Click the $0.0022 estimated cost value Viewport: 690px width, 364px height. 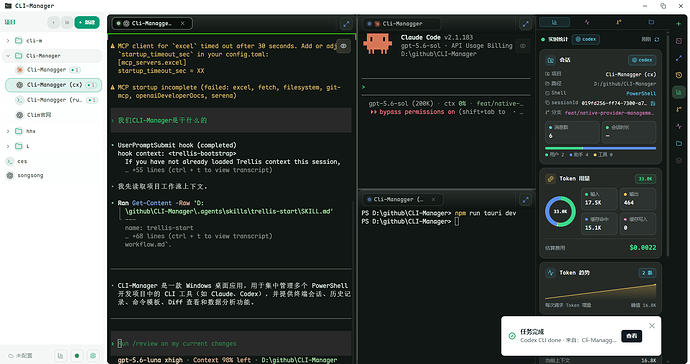[x=642, y=248]
